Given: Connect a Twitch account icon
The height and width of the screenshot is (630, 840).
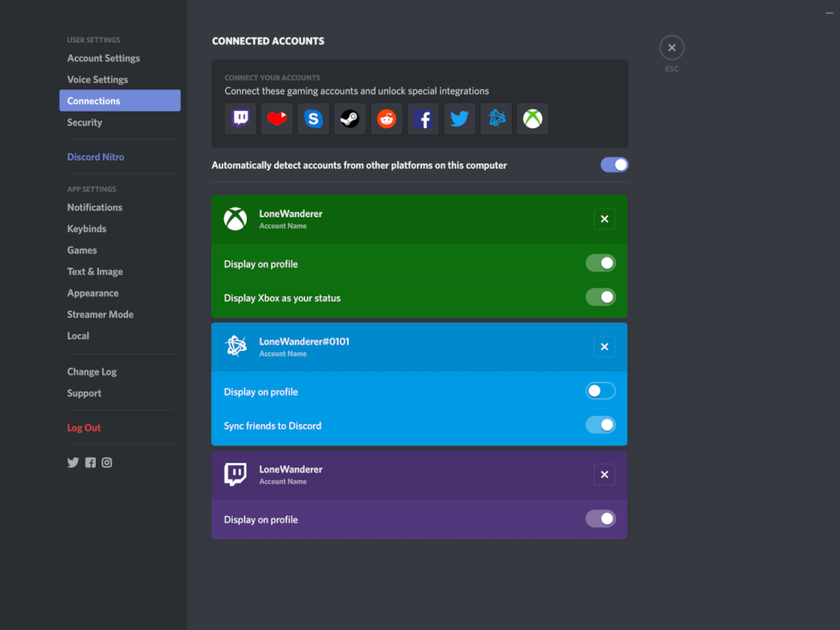Looking at the screenshot, I should pos(240,118).
